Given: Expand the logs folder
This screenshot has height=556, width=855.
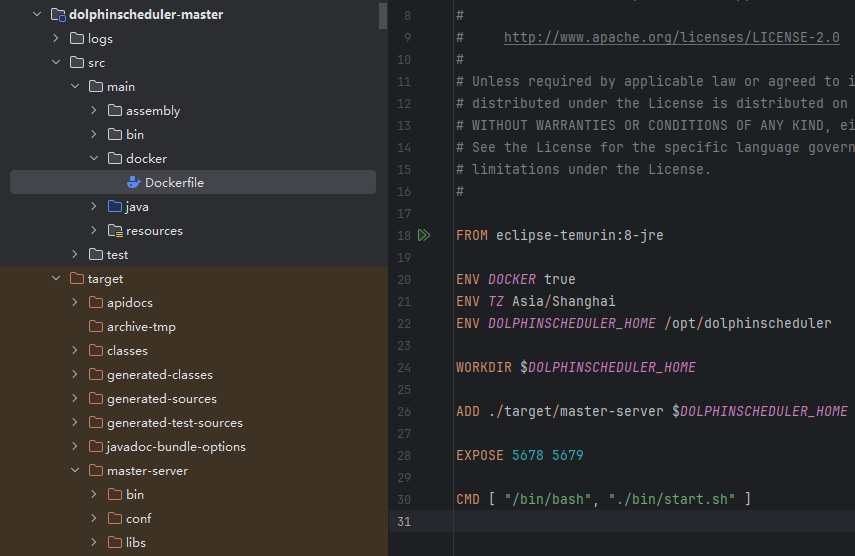Looking at the screenshot, I should point(56,38).
